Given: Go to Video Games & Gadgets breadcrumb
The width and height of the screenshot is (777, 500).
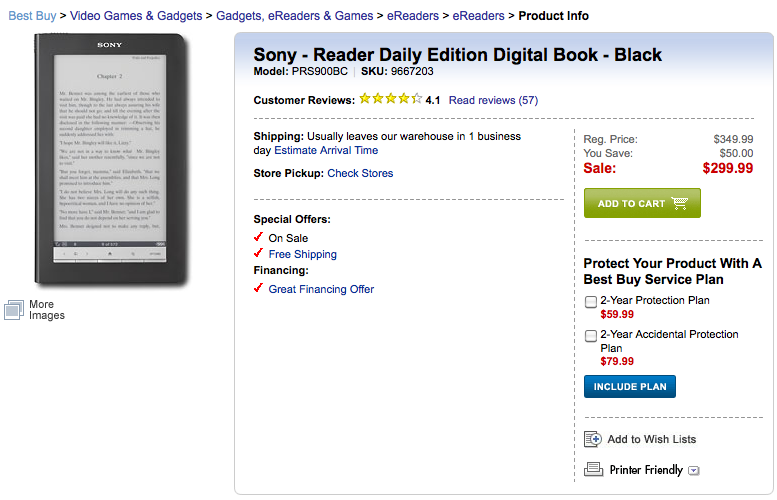Looking at the screenshot, I should (142, 16).
